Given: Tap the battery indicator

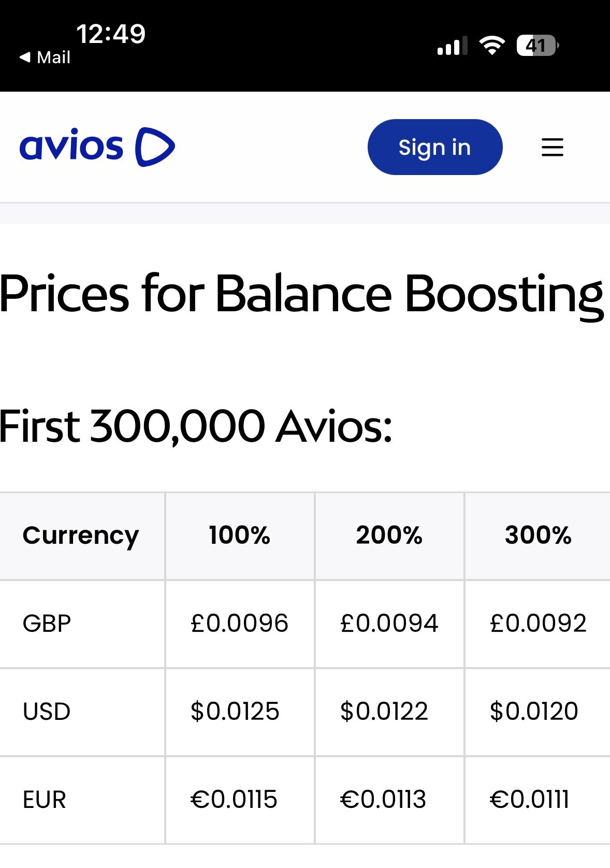Looking at the screenshot, I should click(537, 46).
